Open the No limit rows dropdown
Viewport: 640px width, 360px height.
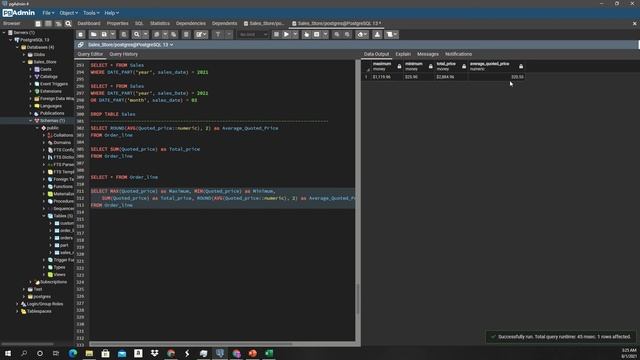coord(253,35)
